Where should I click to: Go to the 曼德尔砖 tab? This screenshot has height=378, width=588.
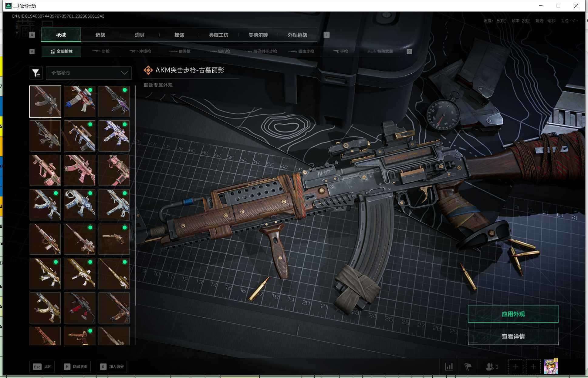tap(258, 35)
